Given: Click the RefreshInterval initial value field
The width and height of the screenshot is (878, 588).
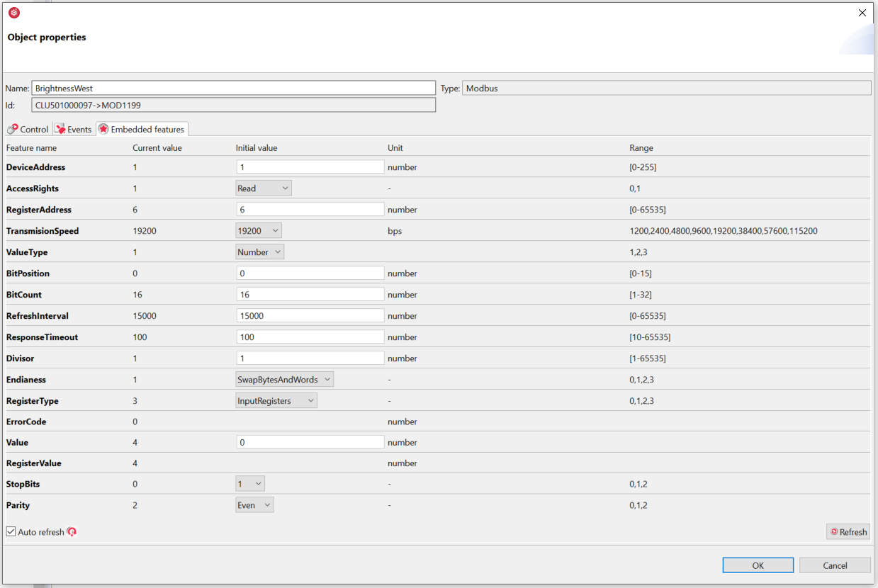Looking at the screenshot, I should tap(310, 316).
